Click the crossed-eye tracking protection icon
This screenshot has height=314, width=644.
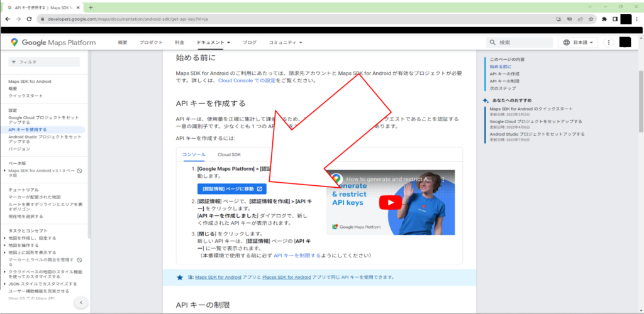[569, 19]
